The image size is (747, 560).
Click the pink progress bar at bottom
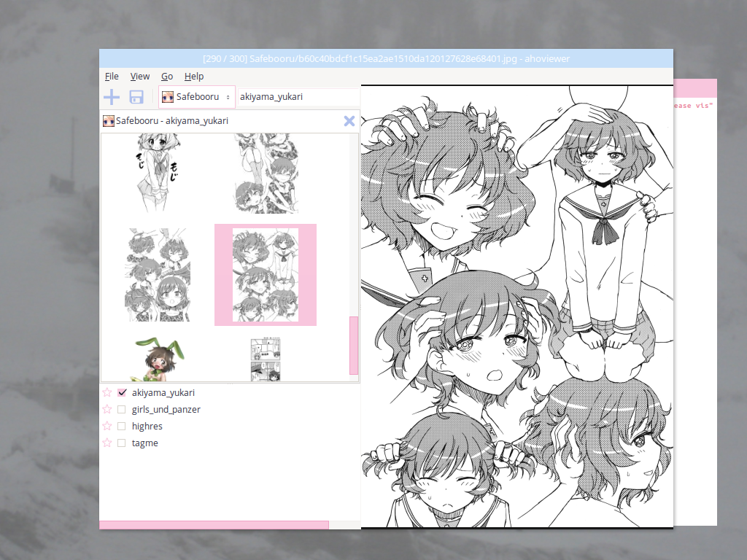click(x=214, y=525)
